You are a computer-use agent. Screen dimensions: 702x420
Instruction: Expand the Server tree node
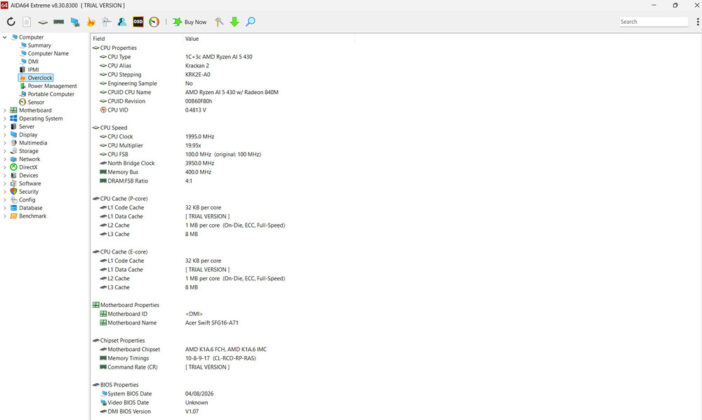coord(5,127)
